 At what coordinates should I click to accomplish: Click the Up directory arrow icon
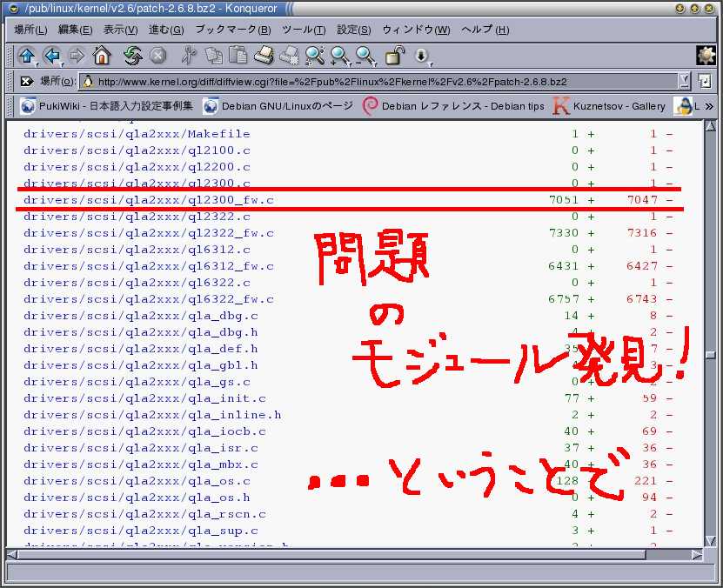tap(26, 56)
